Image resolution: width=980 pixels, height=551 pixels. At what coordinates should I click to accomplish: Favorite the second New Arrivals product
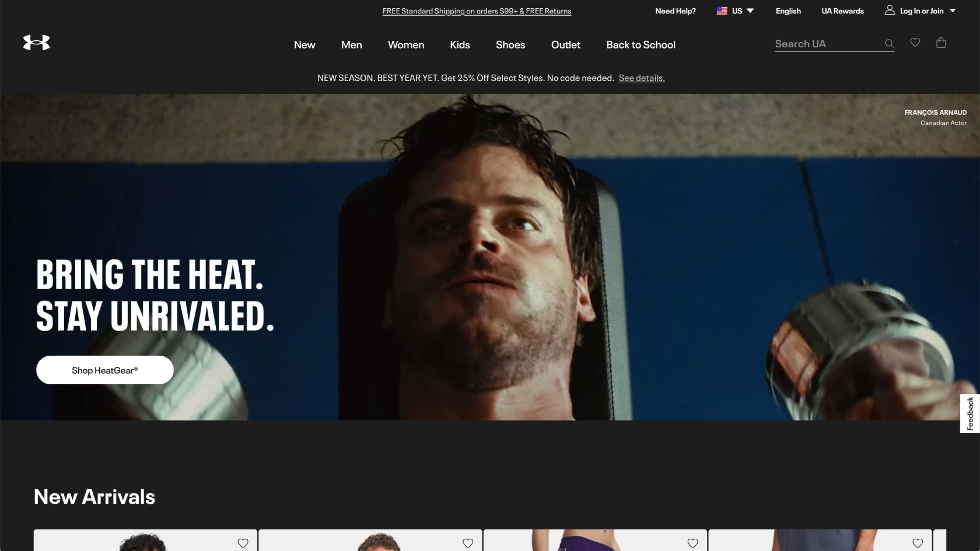pyautogui.click(x=468, y=543)
